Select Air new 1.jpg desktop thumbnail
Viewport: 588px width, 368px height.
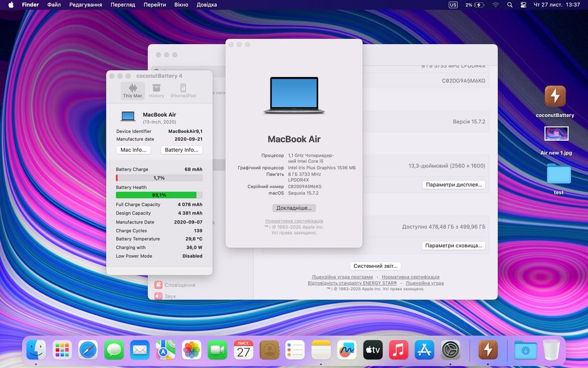[x=556, y=134]
